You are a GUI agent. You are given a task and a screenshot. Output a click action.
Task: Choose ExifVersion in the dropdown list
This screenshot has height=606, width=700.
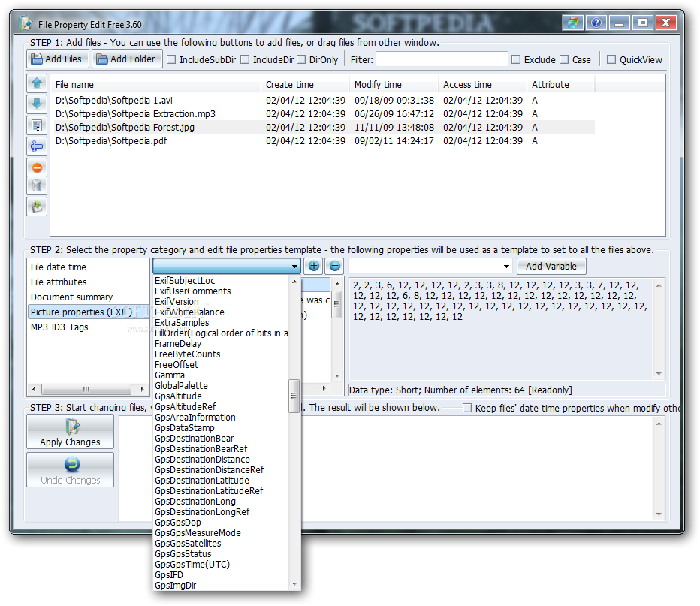click(177, 302)
